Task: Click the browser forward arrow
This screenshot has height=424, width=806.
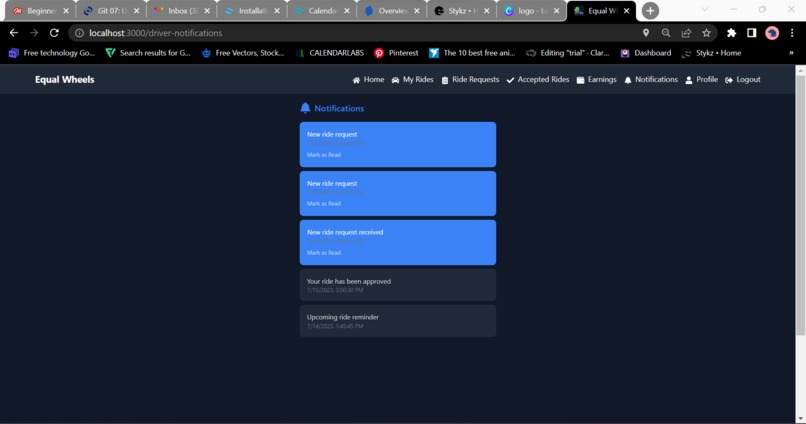Action: coord(34,33)
